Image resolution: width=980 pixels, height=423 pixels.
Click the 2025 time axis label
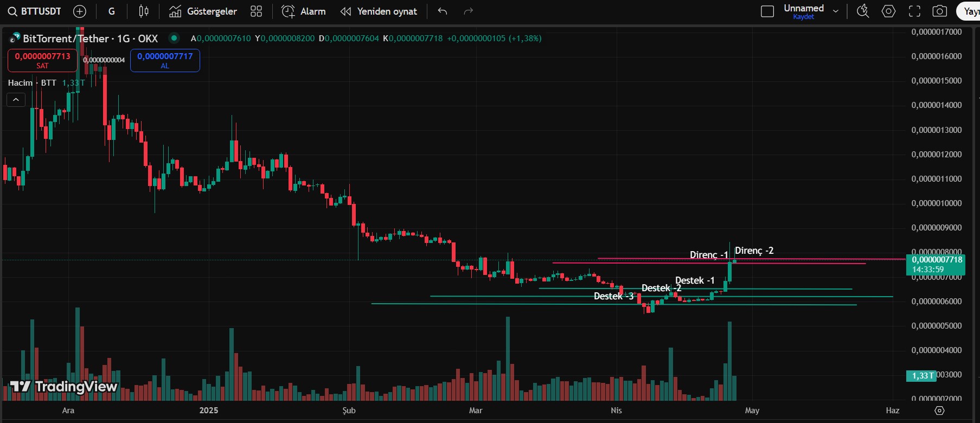click(x=209, y=411)
